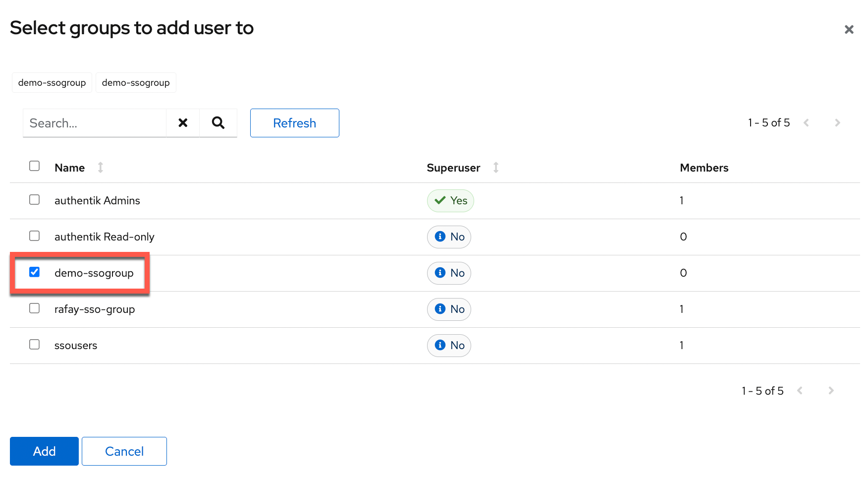This screenshot has width=868, height=480.
Task: Click member count 1 for authentik Admins
Action: 682,200
